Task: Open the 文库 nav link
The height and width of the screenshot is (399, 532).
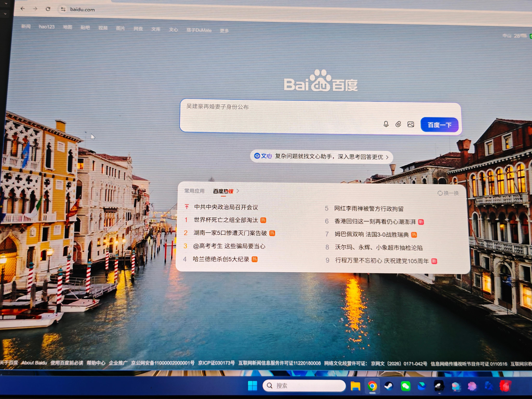Action: 156,29
